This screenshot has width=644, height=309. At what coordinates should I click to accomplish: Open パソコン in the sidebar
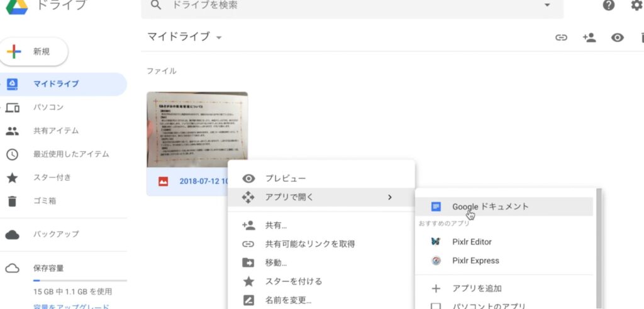click(x=48, y=107)
